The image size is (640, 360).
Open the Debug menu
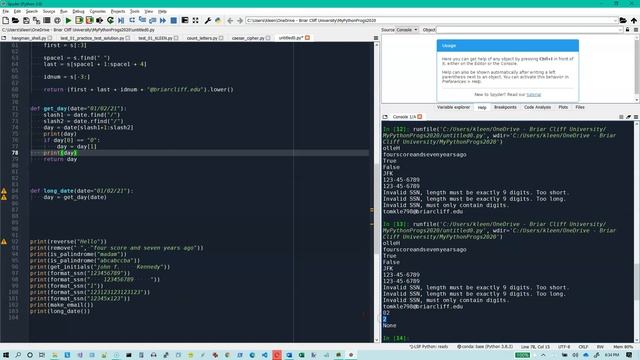78,11
